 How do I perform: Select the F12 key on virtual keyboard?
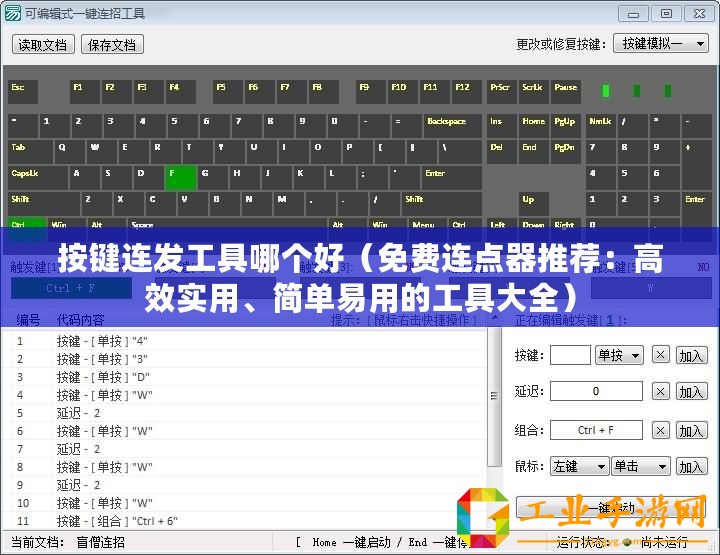(x=467, y=92)
